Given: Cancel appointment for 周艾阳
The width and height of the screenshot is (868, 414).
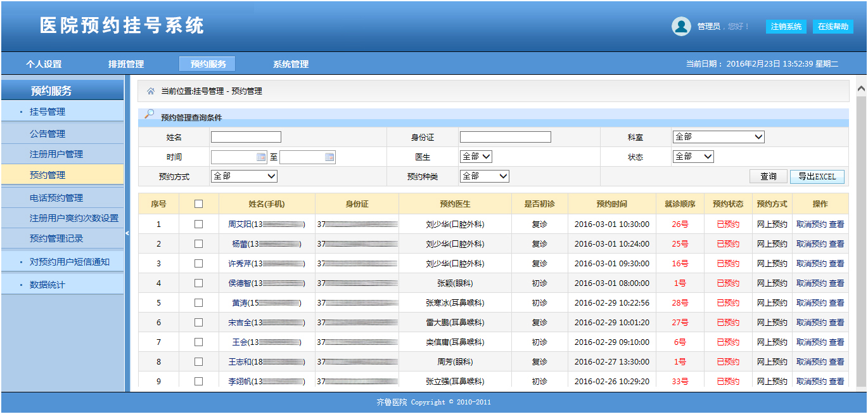Looking at the screenshot, I should tap(812, 224).
